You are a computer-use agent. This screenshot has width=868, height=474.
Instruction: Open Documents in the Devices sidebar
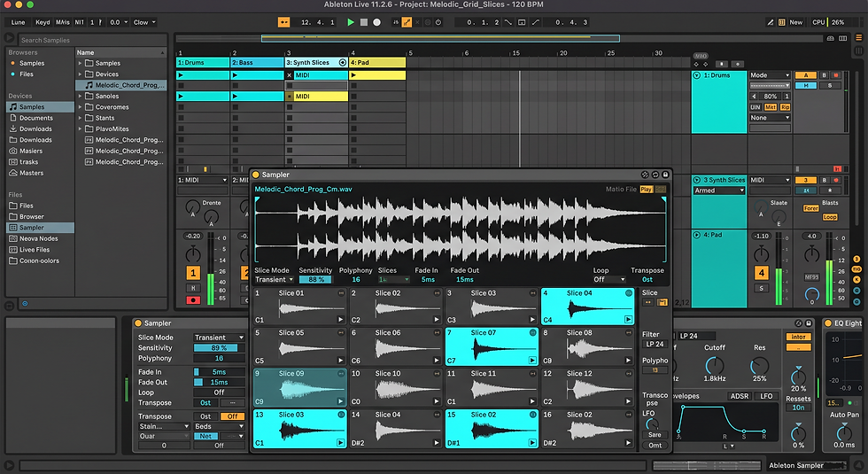click(36, 118)
